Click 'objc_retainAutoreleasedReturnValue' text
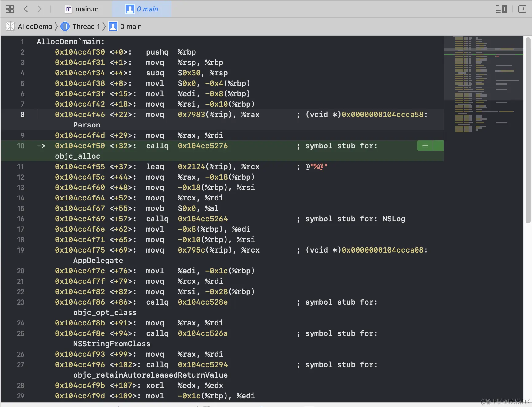 click(x=150, y=375)
